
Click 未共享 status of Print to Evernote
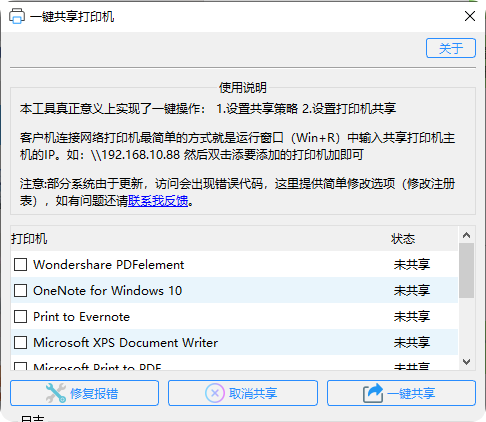pyautogui.click(x=412, y=317)
